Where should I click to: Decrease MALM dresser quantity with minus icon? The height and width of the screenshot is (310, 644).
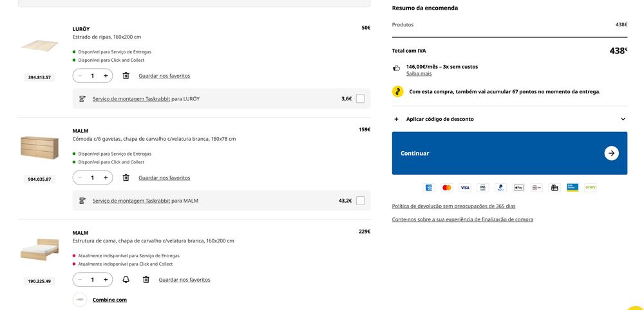tap(80, 178)
